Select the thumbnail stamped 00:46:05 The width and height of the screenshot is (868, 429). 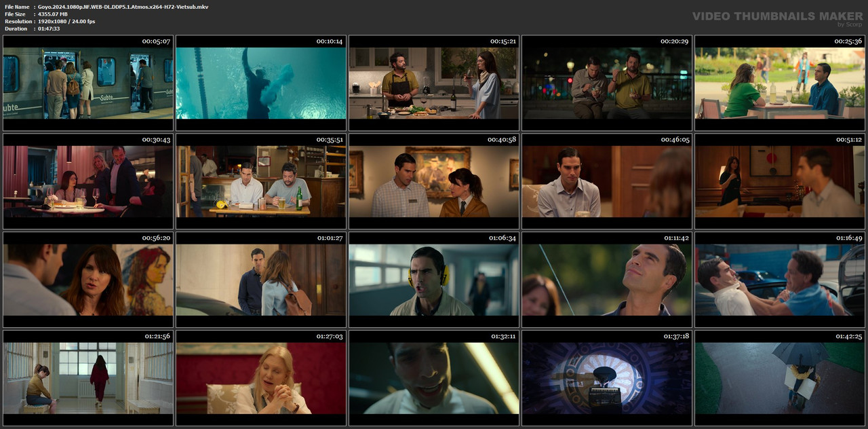pos(607,181)
